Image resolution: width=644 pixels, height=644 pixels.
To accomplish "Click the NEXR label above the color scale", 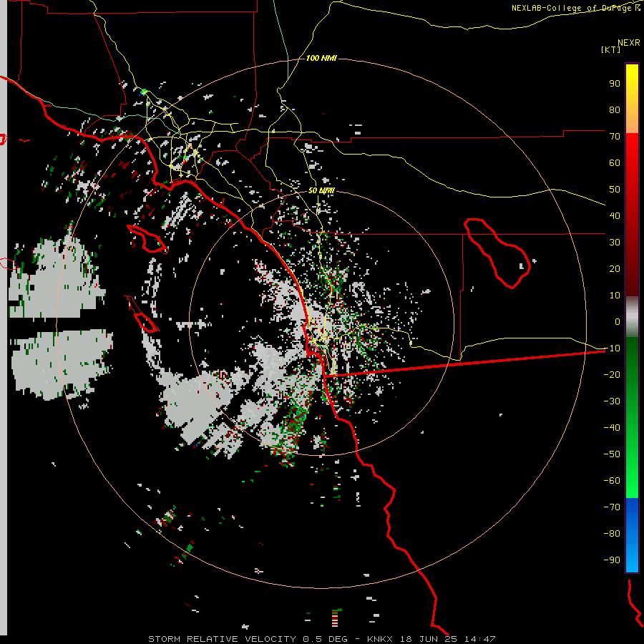I will point(629,43).
